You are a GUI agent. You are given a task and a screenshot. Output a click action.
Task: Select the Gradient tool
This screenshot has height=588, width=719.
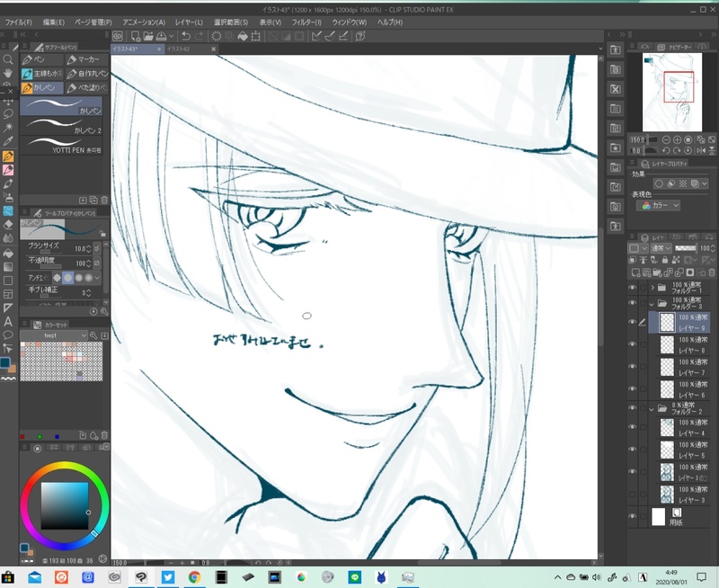click(8, 266)
